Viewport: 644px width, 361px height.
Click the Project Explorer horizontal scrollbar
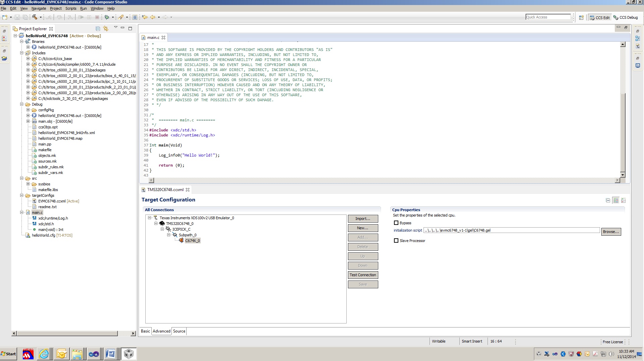(x=67, y=334)
